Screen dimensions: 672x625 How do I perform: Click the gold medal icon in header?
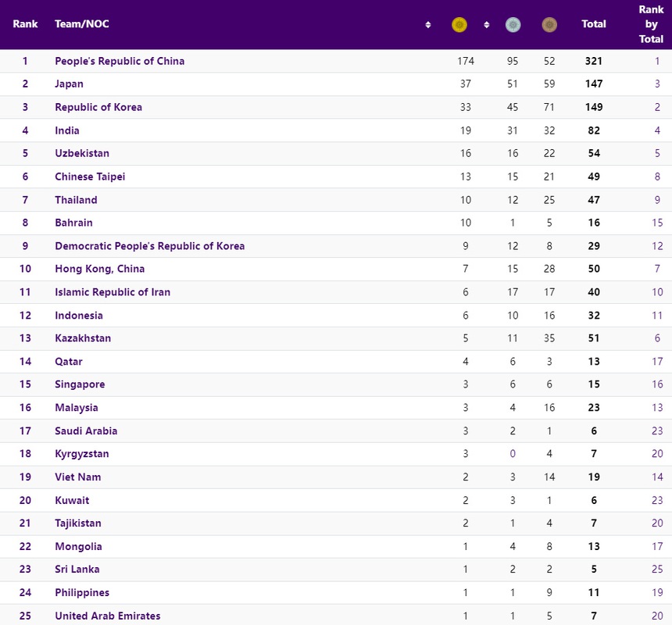[x=459, y=25]
